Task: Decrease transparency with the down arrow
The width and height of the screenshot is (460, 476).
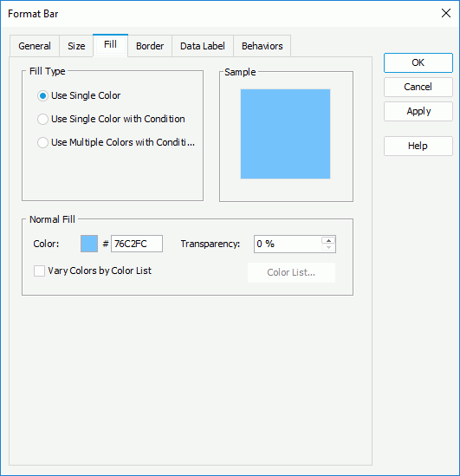Action: coord(328,248)
